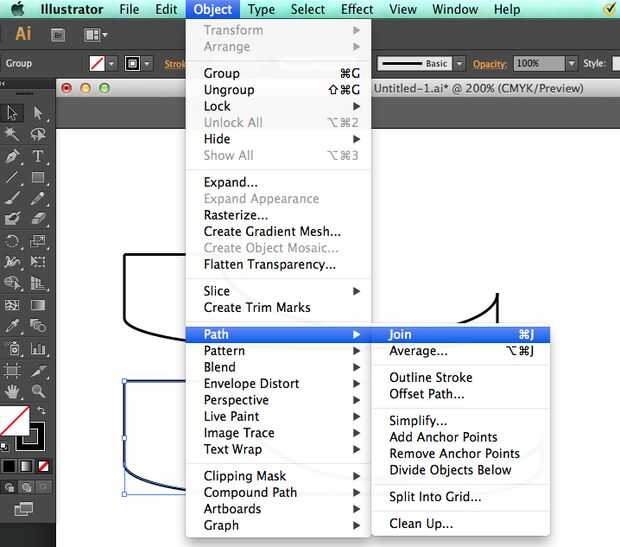Click the Opacity link label
620x547 pixels.
click(490, 64)
